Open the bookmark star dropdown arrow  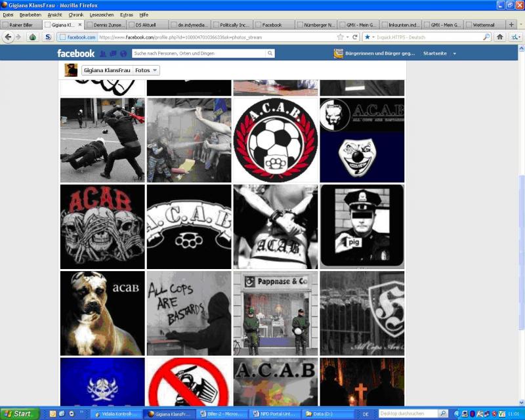coord(348,37)
